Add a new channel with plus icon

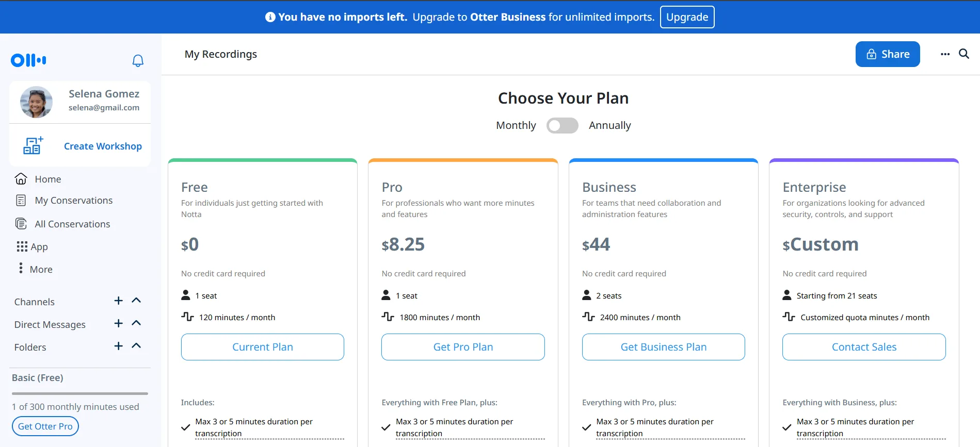click(x=119, y=301)
